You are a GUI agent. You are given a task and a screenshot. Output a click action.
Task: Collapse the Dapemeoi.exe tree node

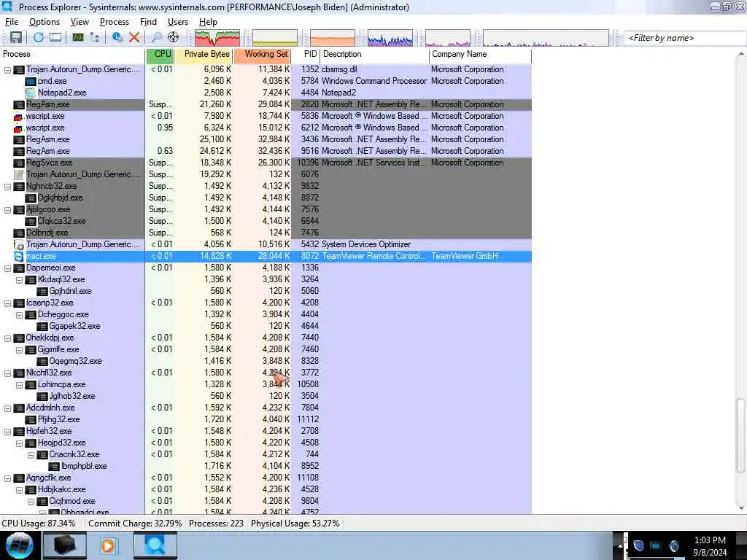tap(7, 268)
